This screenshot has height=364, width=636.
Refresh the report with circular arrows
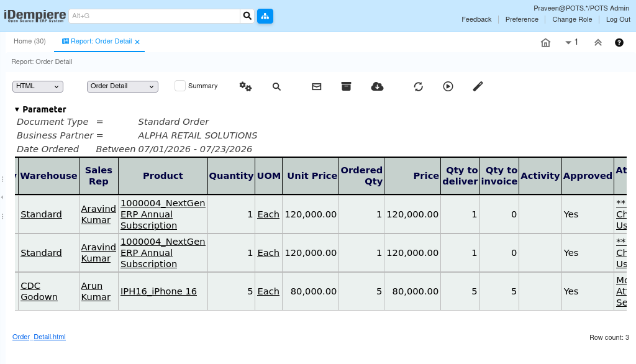(418, 86)
